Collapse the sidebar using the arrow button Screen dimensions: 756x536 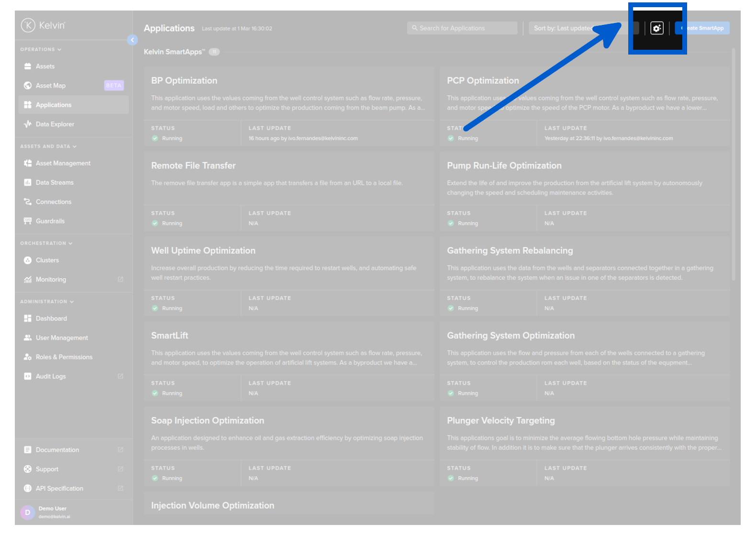point(133,40)
